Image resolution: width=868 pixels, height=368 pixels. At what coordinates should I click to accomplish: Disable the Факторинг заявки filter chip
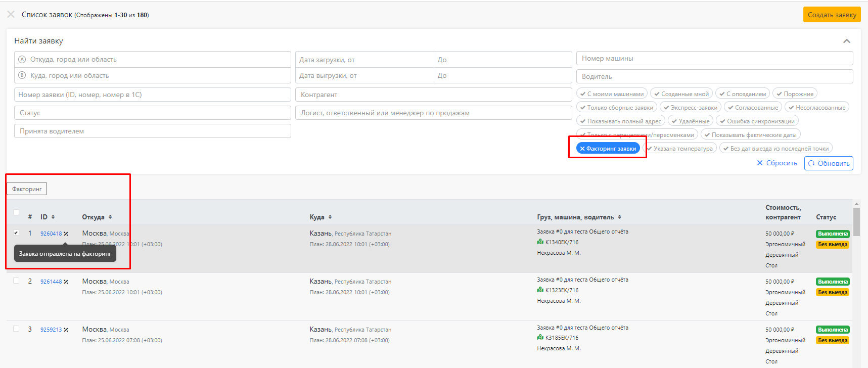pos(608,149)
